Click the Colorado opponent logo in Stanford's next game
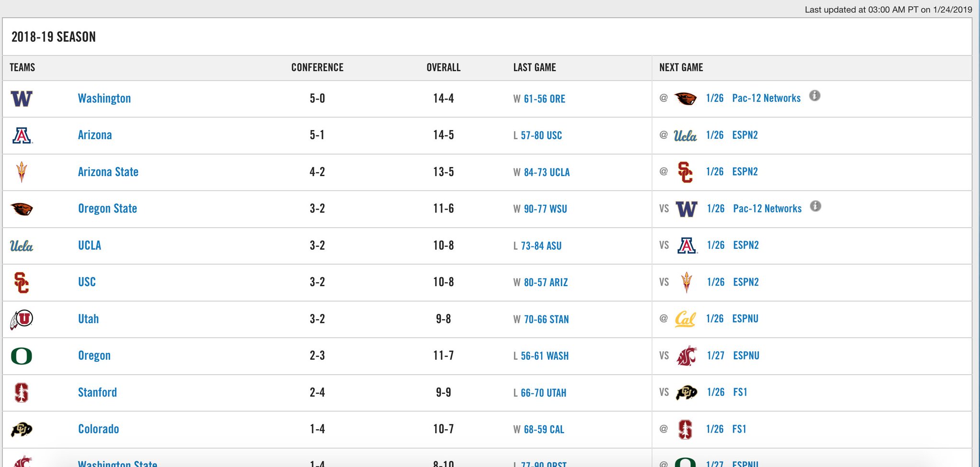This screenshot has width=980, height=467. click(x=687, y=393)
